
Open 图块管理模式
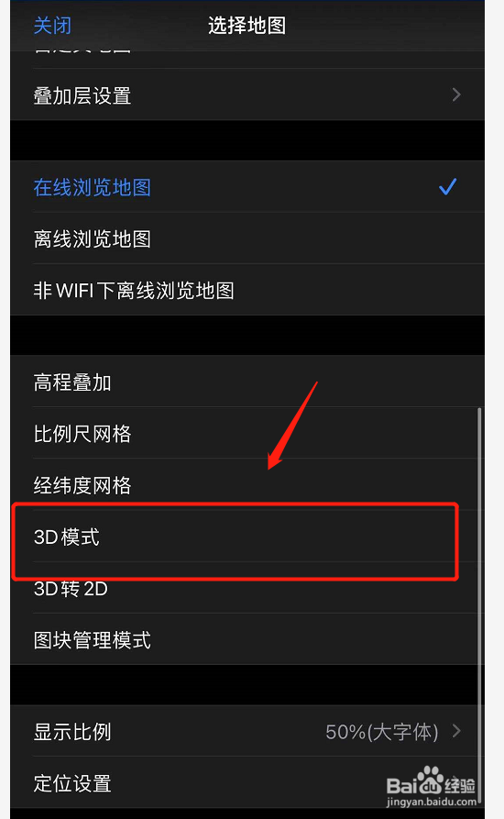(247, 639)
